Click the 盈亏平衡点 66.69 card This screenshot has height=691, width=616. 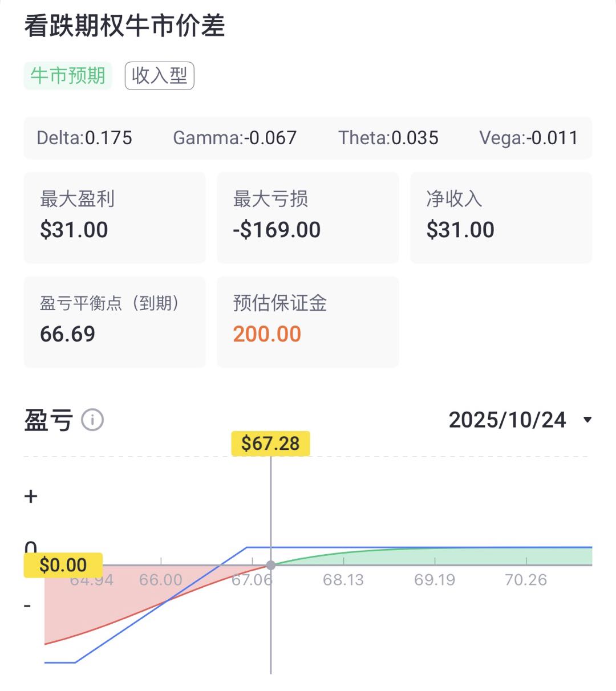[114, 322]
